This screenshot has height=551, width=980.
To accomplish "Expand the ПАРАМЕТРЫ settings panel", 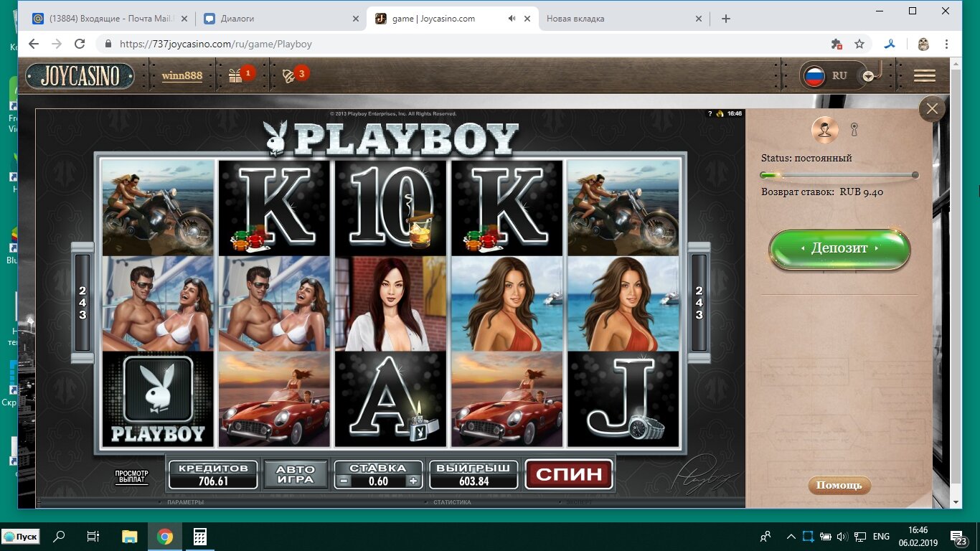I will pos(185,502).
